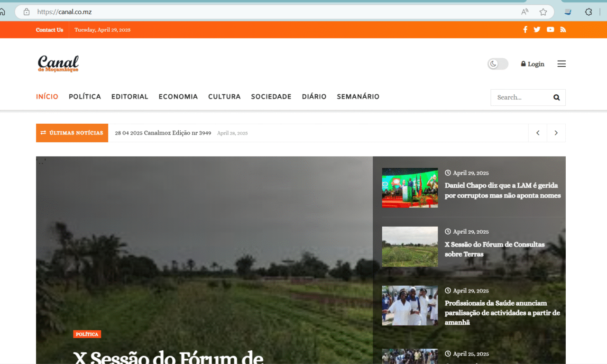Show next news ticker item
Image resolution: width=607 pixels, height=364 pixels.
pos(556,133)
